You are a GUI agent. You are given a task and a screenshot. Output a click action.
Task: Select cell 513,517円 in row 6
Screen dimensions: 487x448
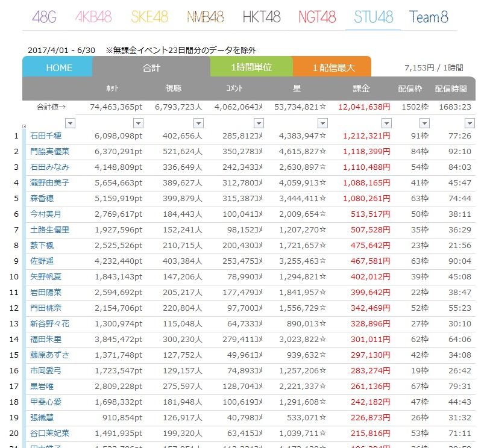point(371,214)
